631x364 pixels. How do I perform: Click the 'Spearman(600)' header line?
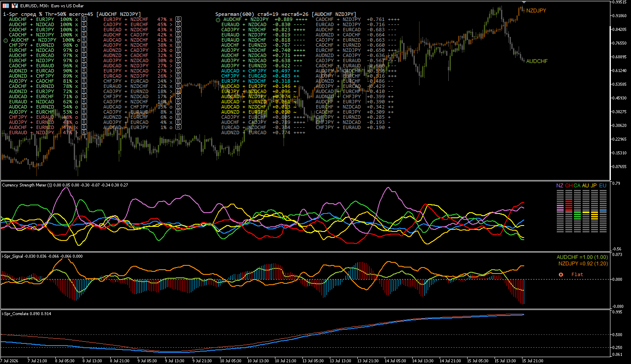pyautogui.click(x=286, y=14)
